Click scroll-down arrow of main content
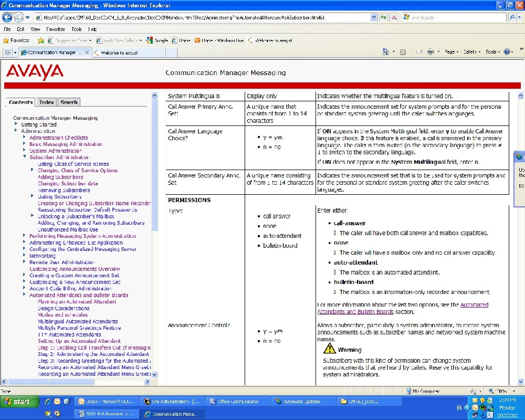The width and height of the screenshot is (525, 420). (521, 382)
